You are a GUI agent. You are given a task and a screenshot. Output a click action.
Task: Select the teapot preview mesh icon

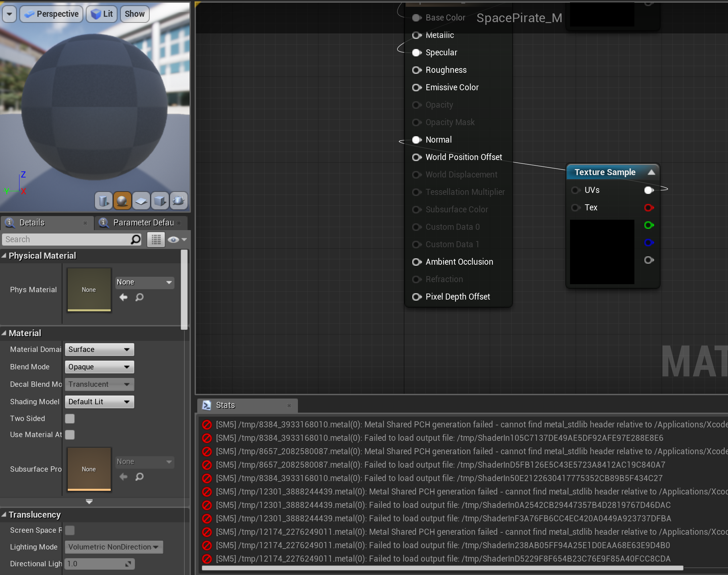(178, 201)
